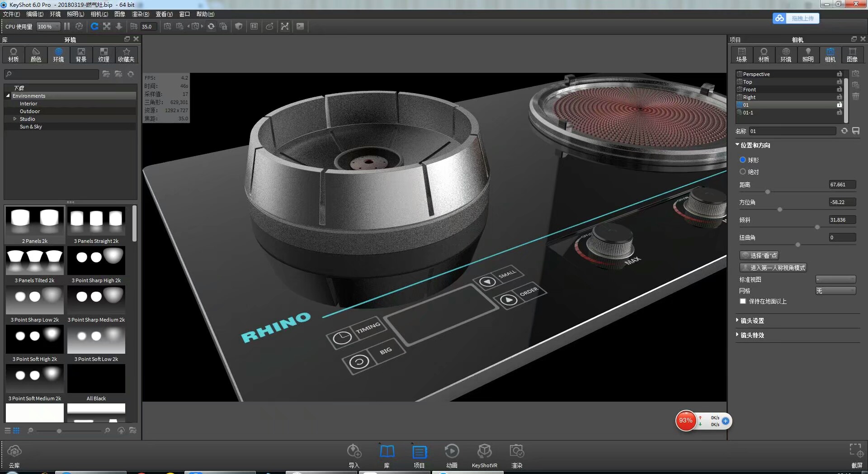Collapse the 位置和方向 section

tap(737, 145)
